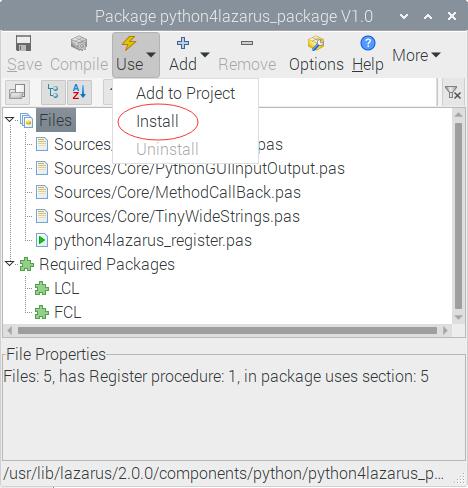Click the horizontal scrollbar in file list
468x488 pixels.
click(x=227, y=331)
